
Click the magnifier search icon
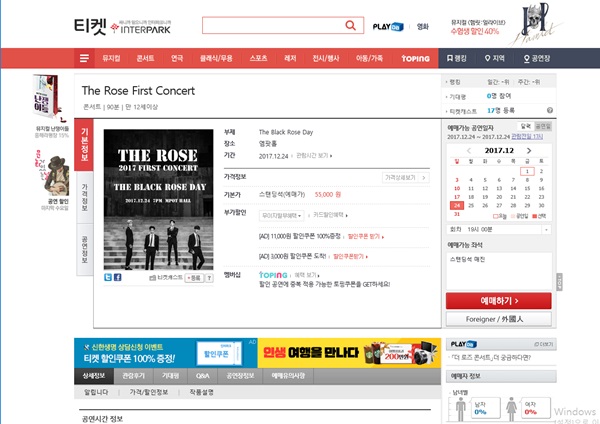(x=350, y=25)
